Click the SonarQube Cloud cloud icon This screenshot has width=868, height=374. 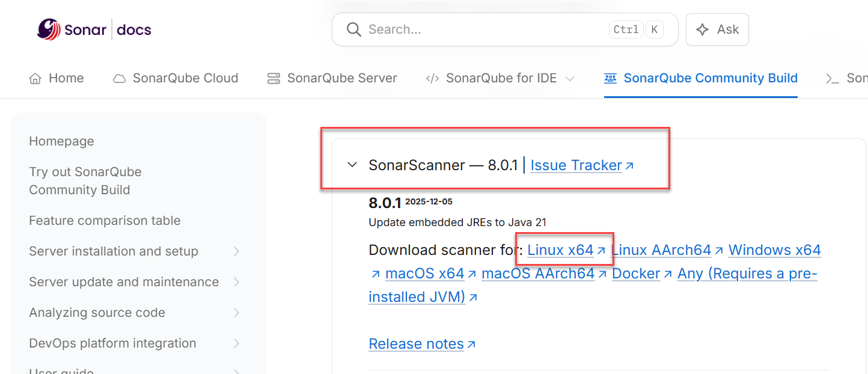point(120,79)
